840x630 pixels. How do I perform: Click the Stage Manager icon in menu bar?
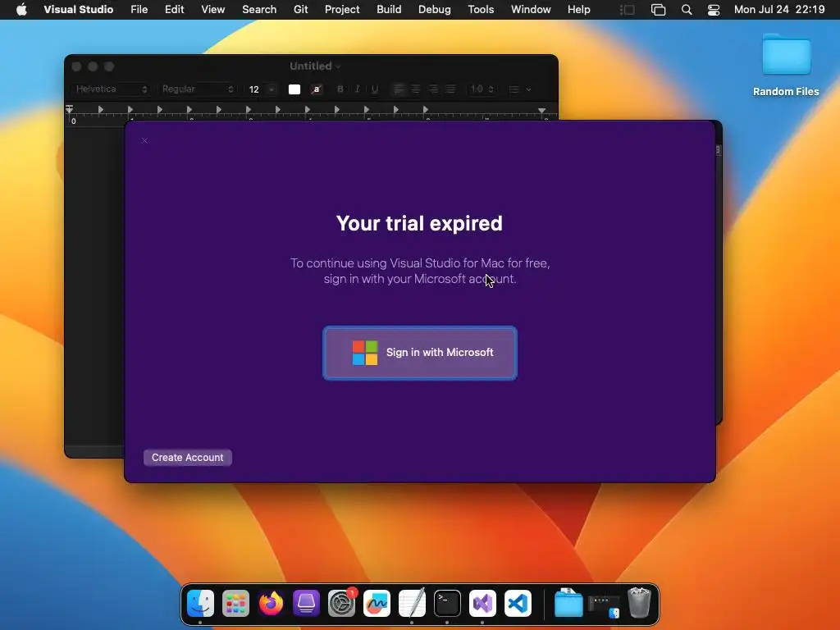coord(628,10)
